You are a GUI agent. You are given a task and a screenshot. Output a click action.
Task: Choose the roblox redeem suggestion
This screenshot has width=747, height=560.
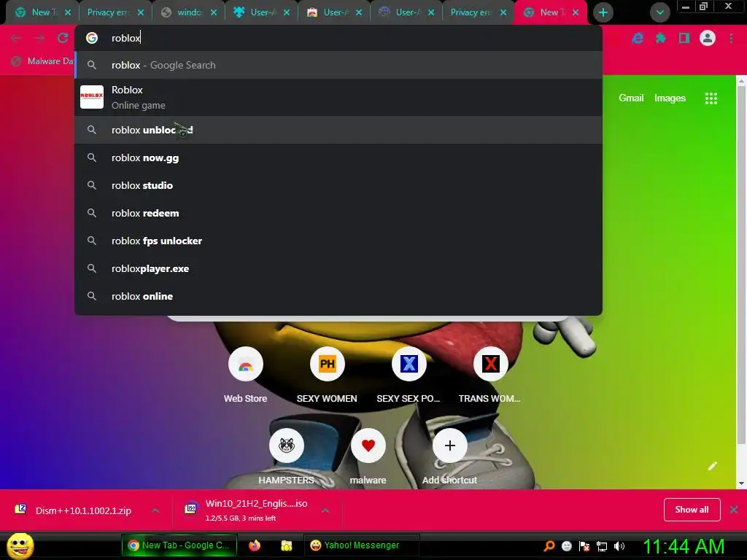[x=338, y=213]
